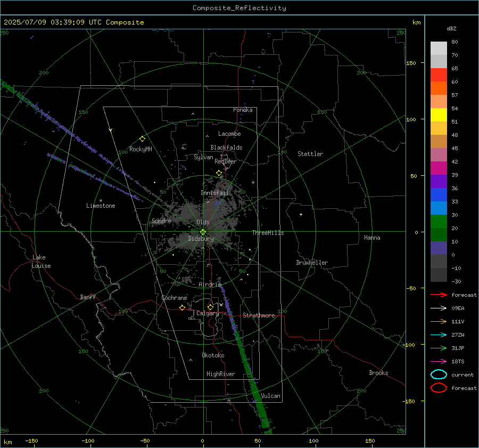Click the ThreeHills label
The width and height of the screenshot is (479, 448).
(x=268, y=233)
